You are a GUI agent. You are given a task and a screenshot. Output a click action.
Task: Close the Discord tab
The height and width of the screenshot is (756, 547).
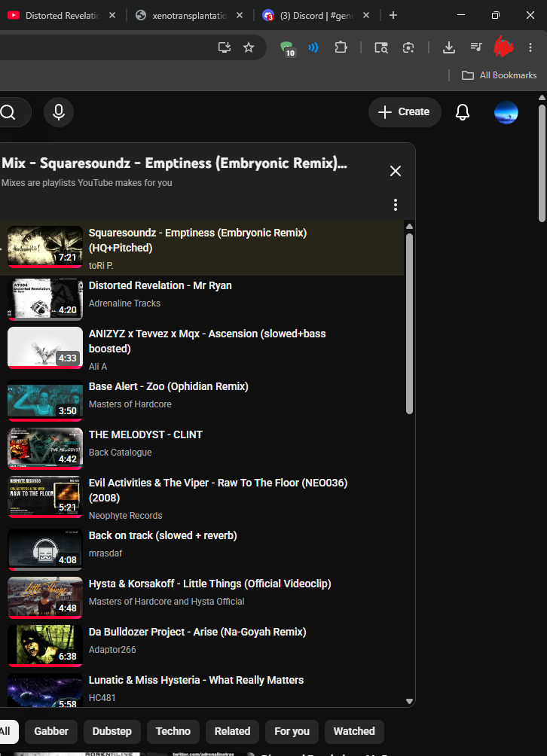pos(366,15)
